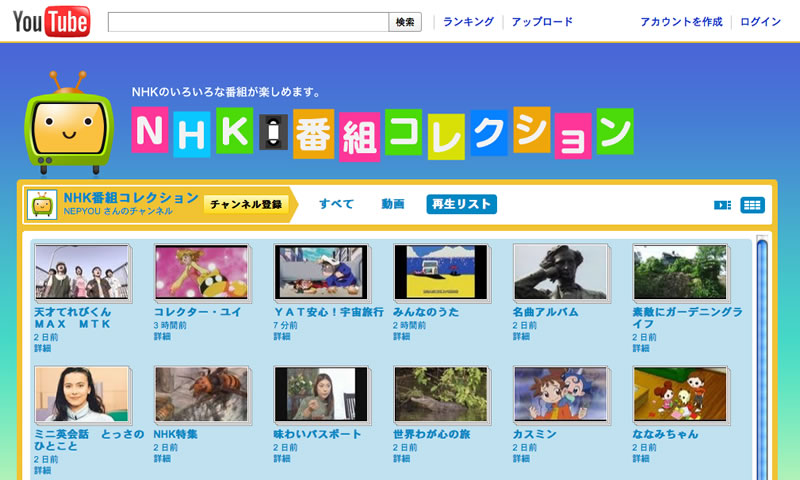Open コレクター・ユイ thumbnail
The width and height of the screenshot is (800, 480).
[x=202, y=272]
